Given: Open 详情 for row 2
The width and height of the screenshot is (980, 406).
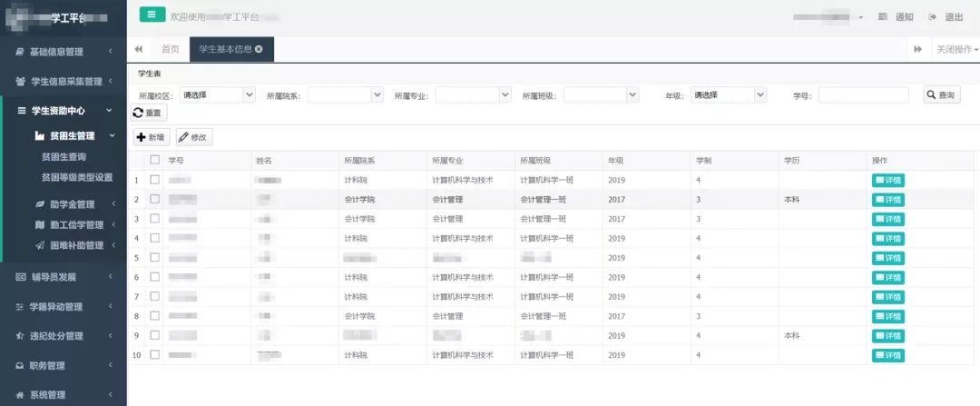Looking at the screenshot, I should pyautogui.click(x=888, y=200).
